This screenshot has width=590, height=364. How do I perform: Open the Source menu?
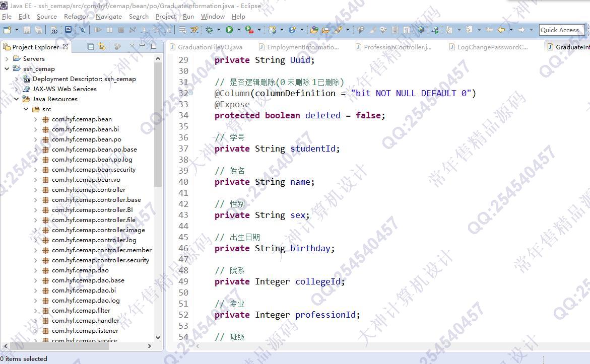[x=47, y=17]
